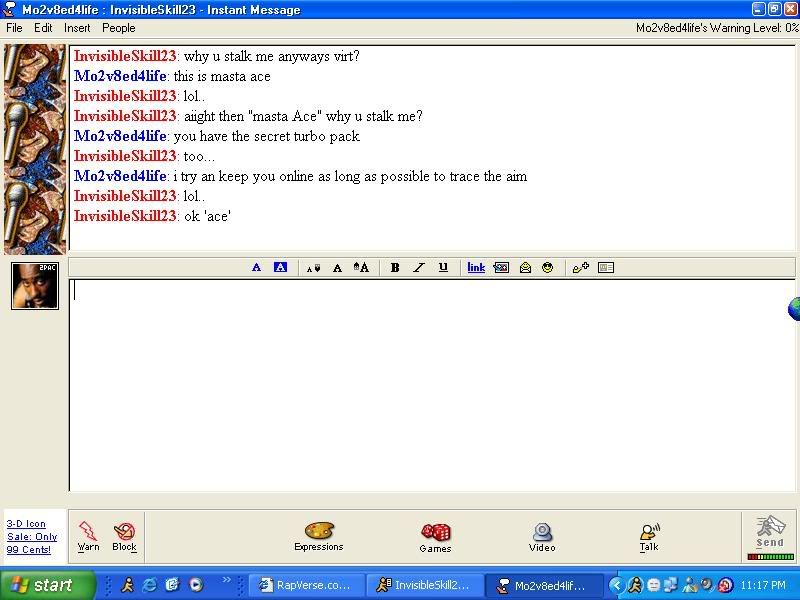
Task: Expand hidden quick launch chevron
Action: pyautogui.click(x=227, y=580)
